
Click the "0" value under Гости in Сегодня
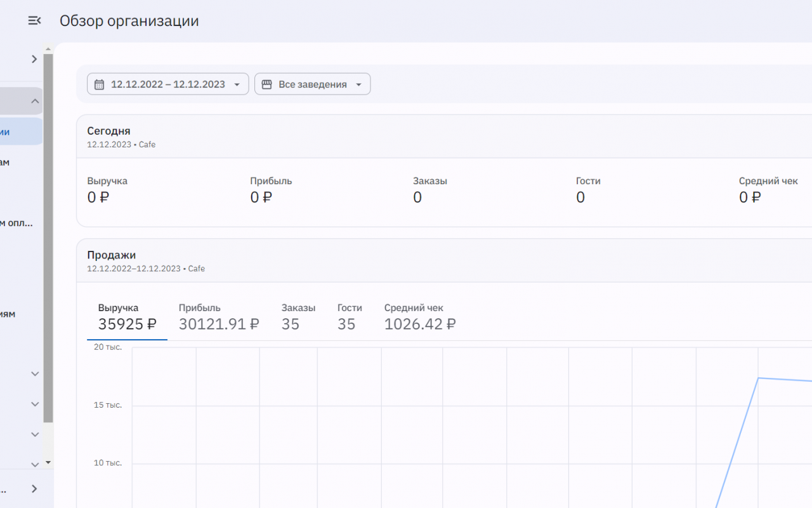pos(580,197)
